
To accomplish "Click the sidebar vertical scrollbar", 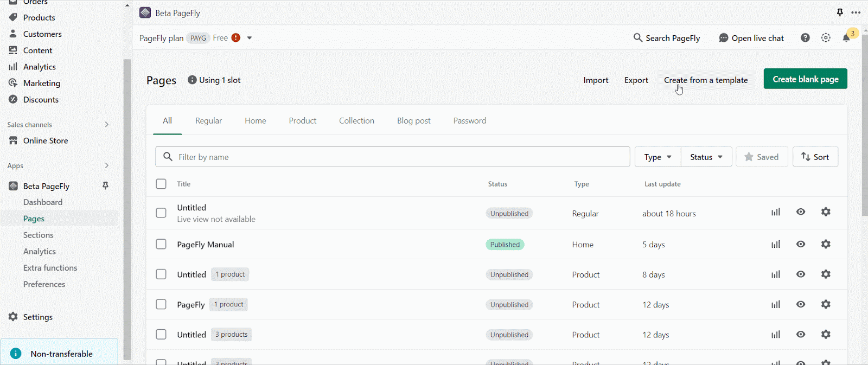I will [x=127, y=209].
